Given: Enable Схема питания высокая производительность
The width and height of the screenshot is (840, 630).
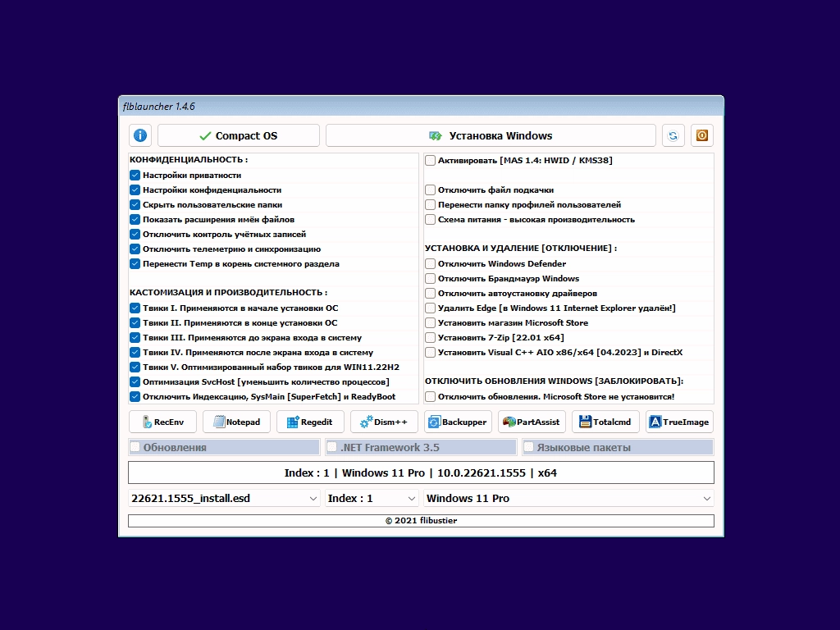Looking at the screenshot, I should coord(430,220).
